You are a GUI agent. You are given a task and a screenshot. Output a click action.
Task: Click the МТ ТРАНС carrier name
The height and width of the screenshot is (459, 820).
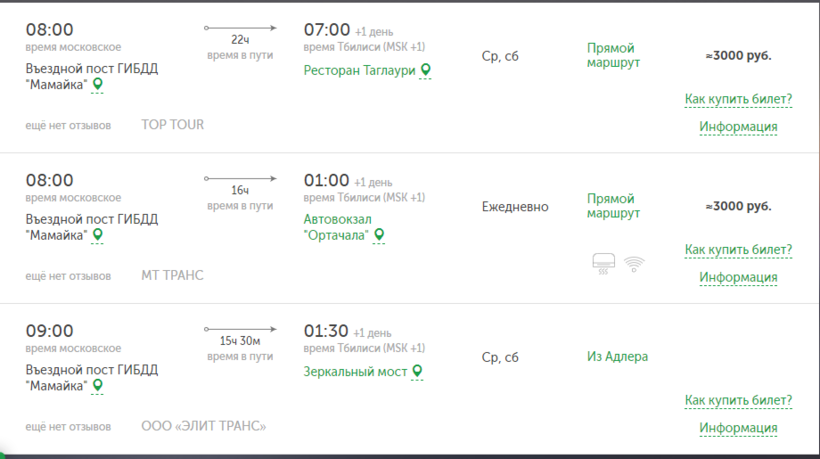coord(172,275)
